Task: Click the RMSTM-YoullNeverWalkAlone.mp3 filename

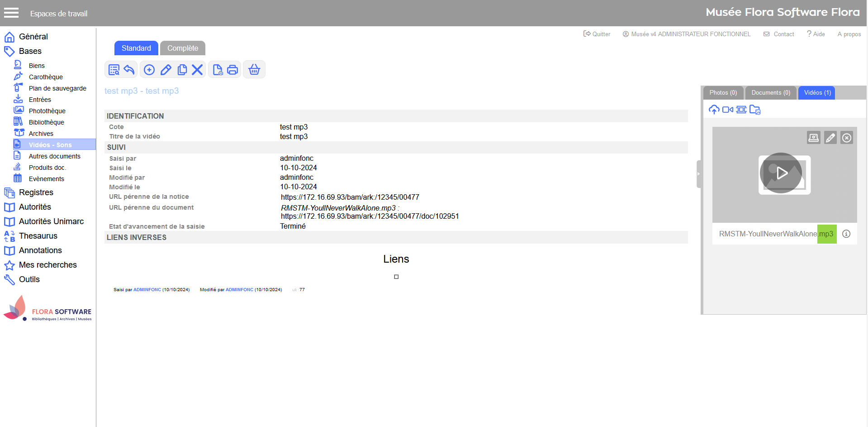Action: (x=776, y=234)
